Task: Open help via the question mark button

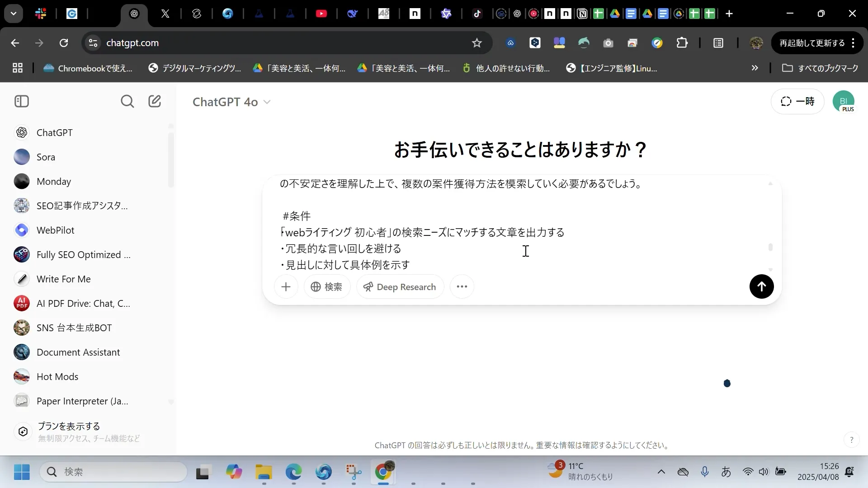Action: (x=851, y=439)
